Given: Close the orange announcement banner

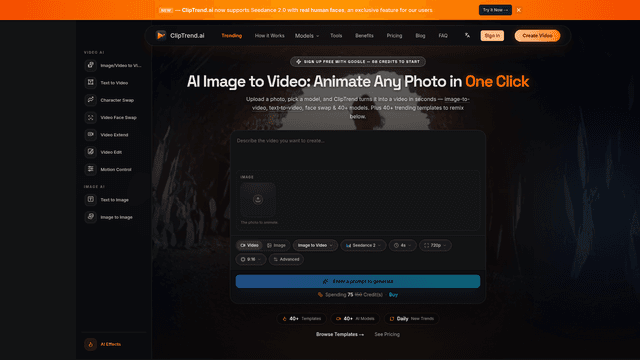Looking at the screenshot, I should [519, 10].
